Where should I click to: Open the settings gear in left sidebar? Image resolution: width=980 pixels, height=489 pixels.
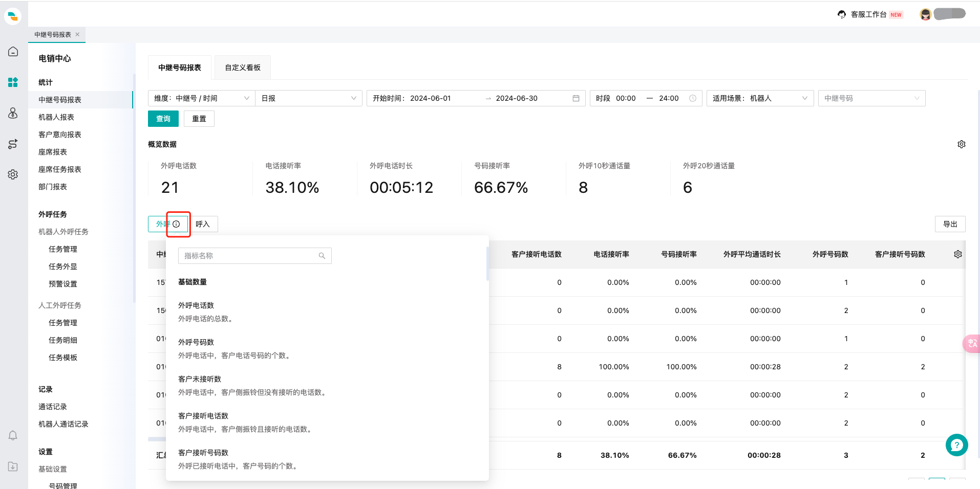click(13, 174)
